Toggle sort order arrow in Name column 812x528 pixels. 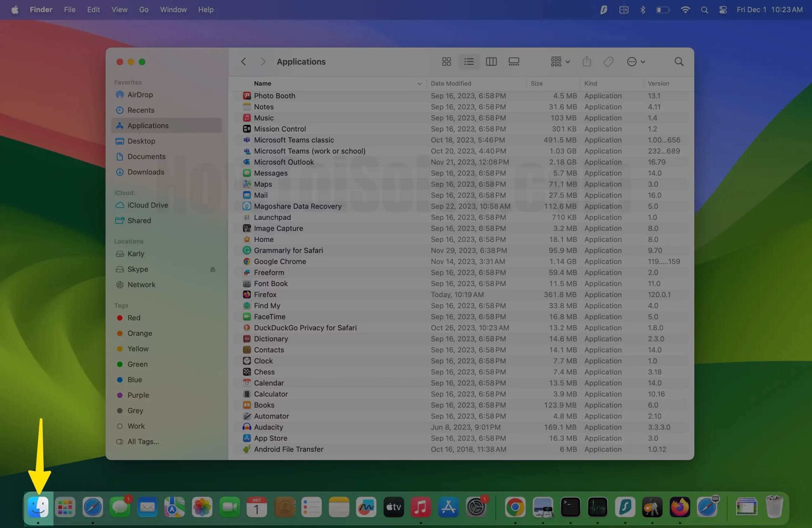coord(419,84)
